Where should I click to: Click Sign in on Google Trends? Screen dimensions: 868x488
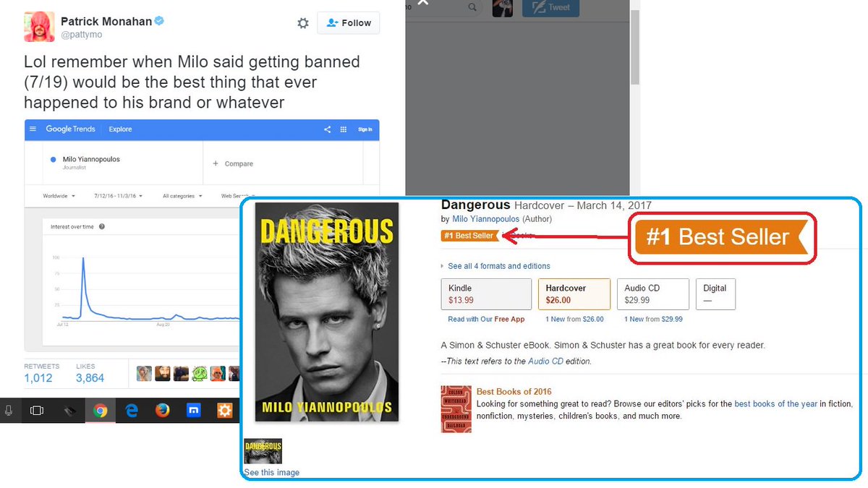365,129
